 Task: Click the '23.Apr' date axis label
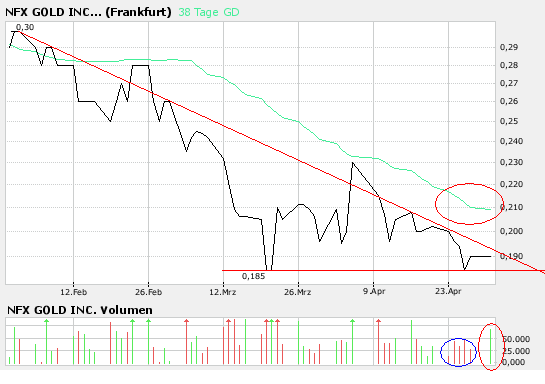coord(448,291)
